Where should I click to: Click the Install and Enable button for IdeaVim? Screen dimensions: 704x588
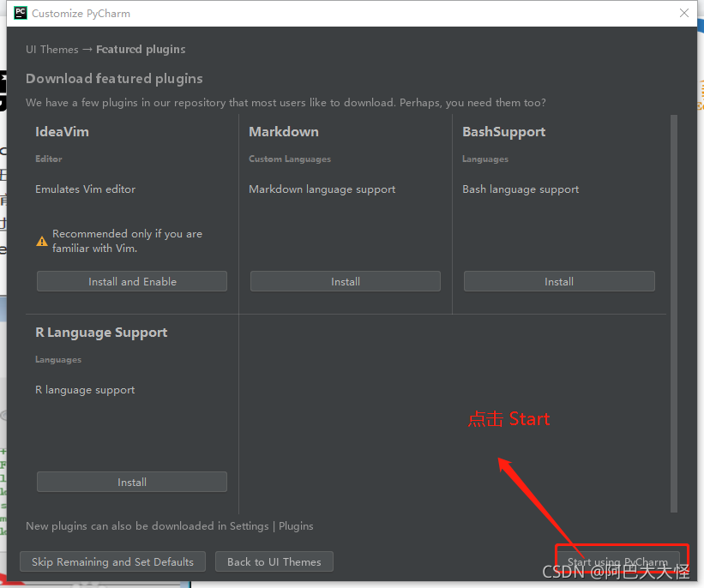(132, 281)
